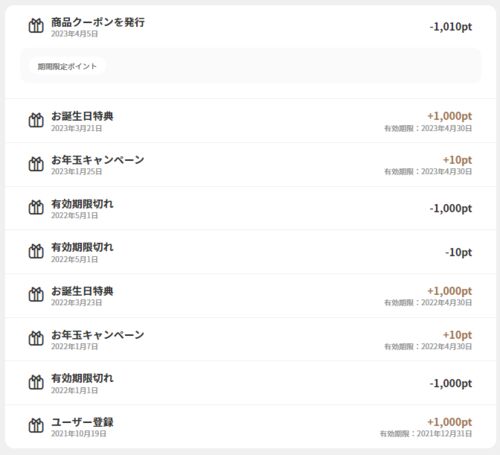Click 有効期限：2021年12月31日 expiry text
This screenshot has width=500, height=455.
click(x=426, y=434)
